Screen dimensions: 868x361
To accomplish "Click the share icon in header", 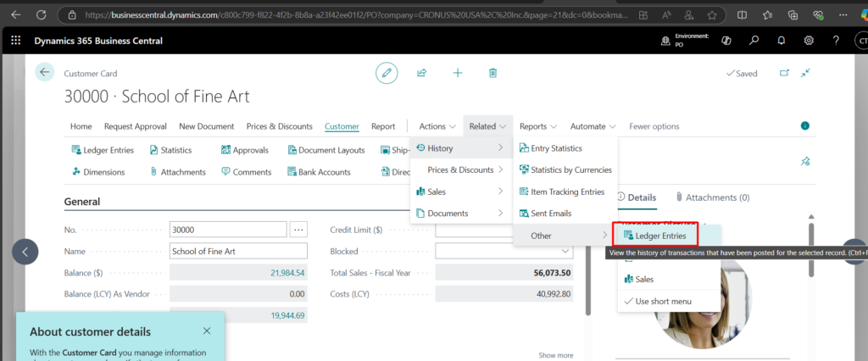I will [421, 74].
